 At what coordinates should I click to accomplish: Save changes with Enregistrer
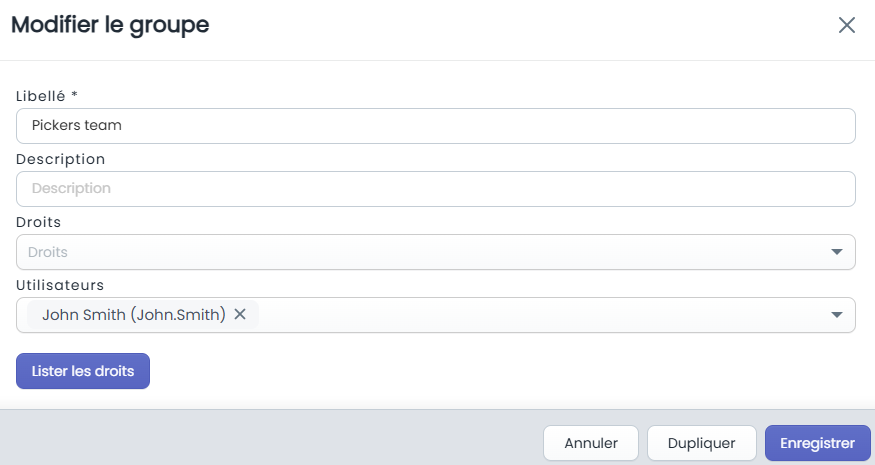818,443
